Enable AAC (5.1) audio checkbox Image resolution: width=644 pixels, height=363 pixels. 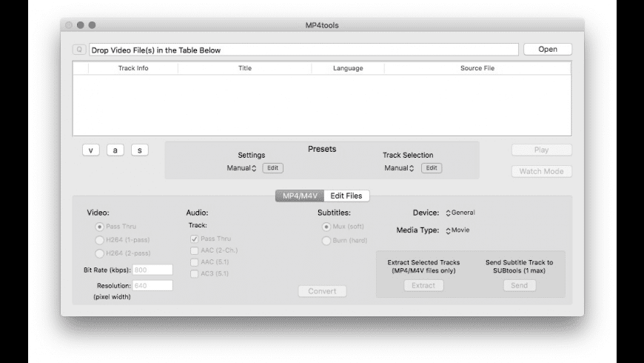pyautogui.click(x=194, y=262)
